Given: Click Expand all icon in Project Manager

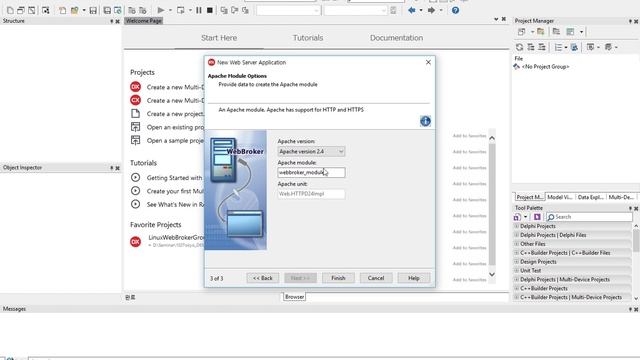Looking at the screenshot, I should (531, 47).
